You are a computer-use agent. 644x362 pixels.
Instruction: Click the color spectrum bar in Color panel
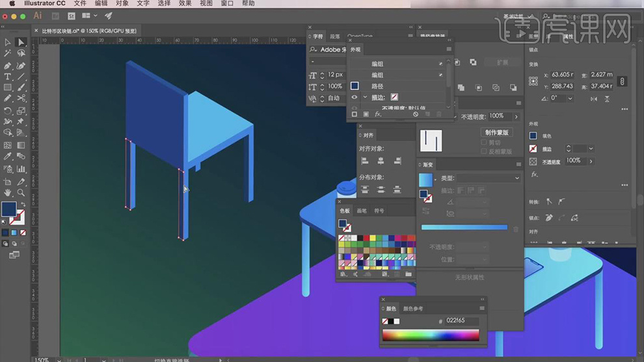point(430,335)
